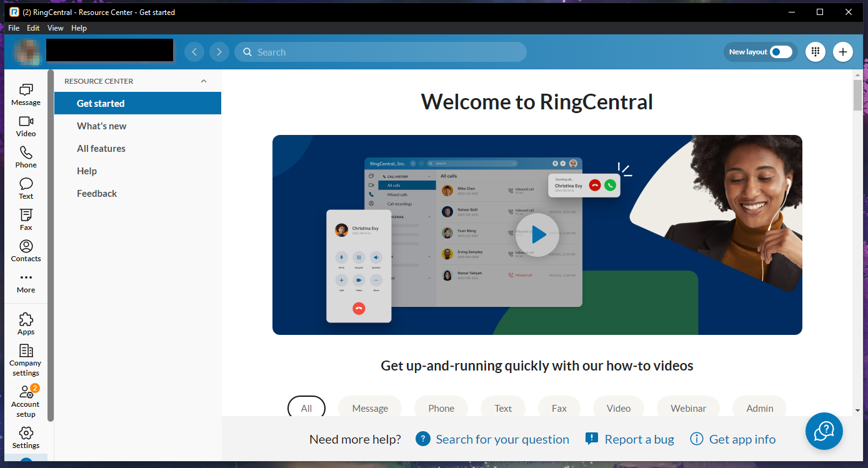Open Contacts in the sidebar
Viewport: 868px width, 468px height.
click(x=26, y=251)
